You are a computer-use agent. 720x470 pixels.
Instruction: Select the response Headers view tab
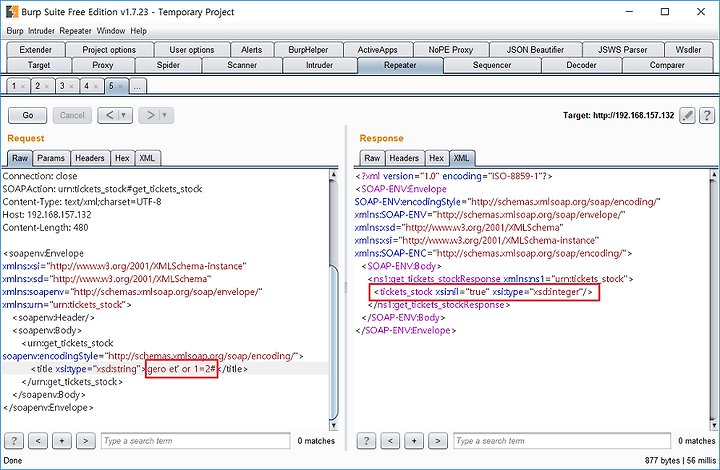tap(404, 158)
